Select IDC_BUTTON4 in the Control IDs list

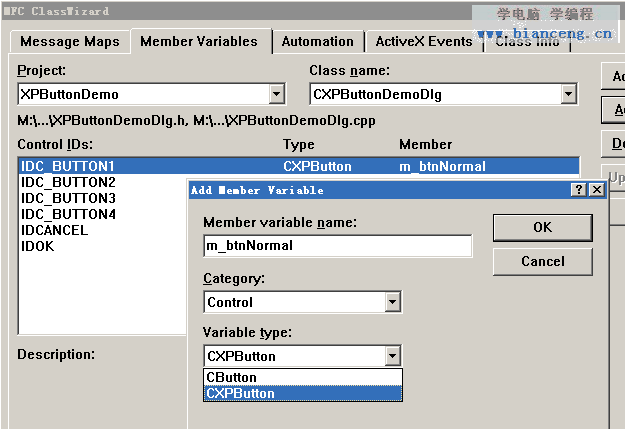(68, 214)
